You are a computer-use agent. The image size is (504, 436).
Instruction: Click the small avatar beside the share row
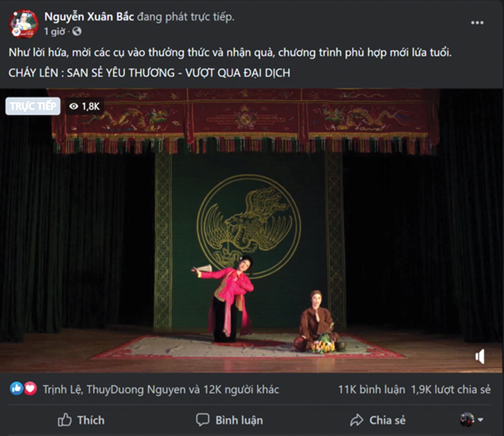(x=467, y=420)
